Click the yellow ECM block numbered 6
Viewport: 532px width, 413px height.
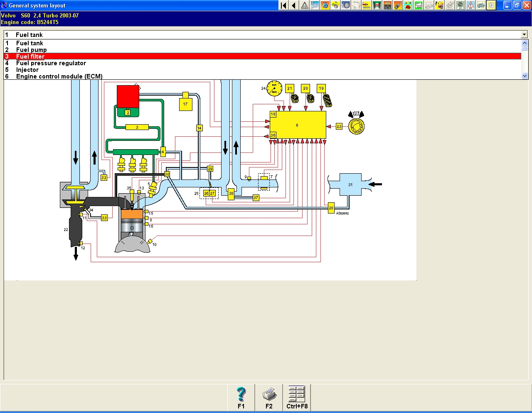pyautogui.click(x=298, y=125)
